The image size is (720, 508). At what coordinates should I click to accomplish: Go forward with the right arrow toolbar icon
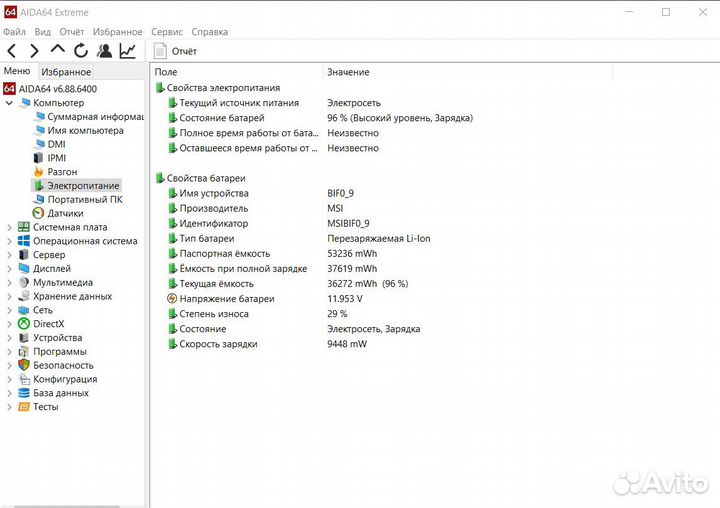coord(34,51)
